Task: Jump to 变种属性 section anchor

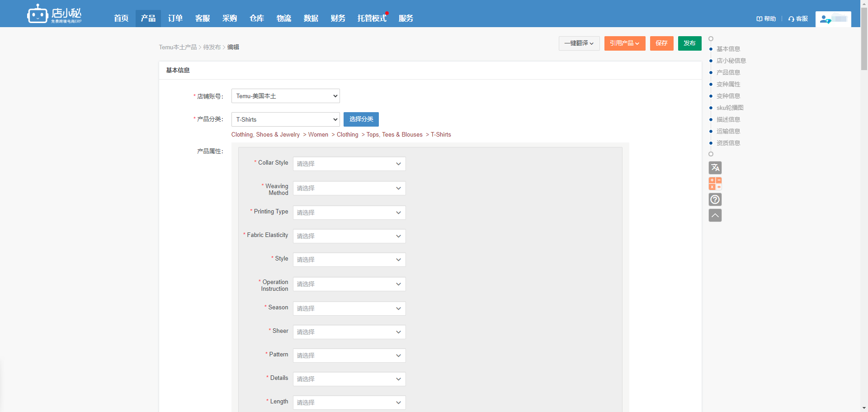Action: click(x=728, y=84)
